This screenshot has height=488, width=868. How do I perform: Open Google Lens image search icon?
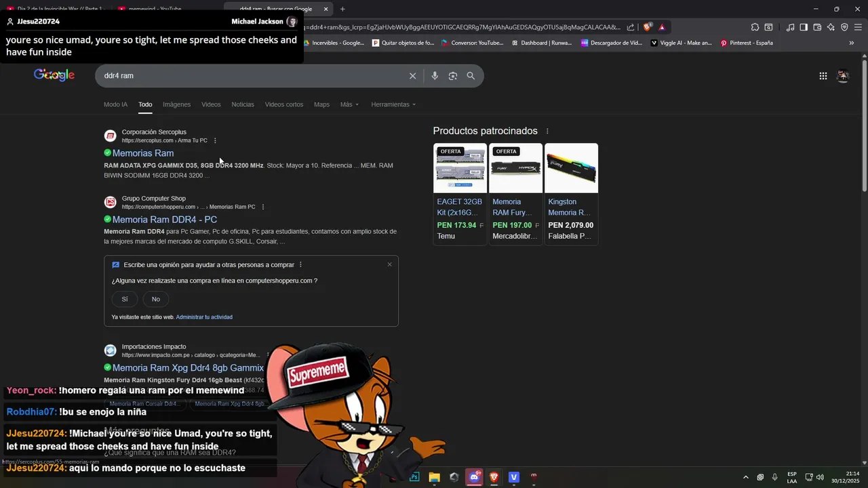pyautogui.click(x=453, y=76)
